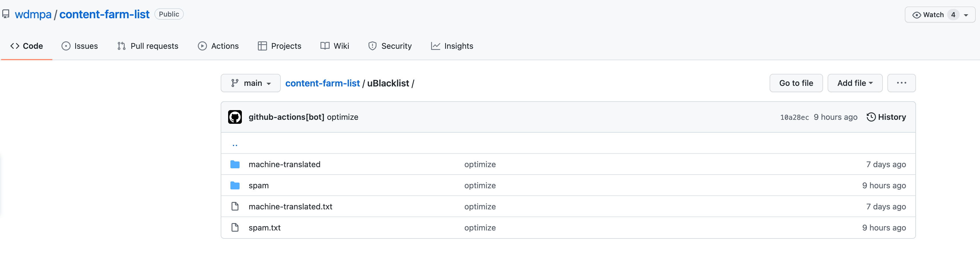Click the machine-translated.txt file icon
The image size is (980, 267).
235,207
